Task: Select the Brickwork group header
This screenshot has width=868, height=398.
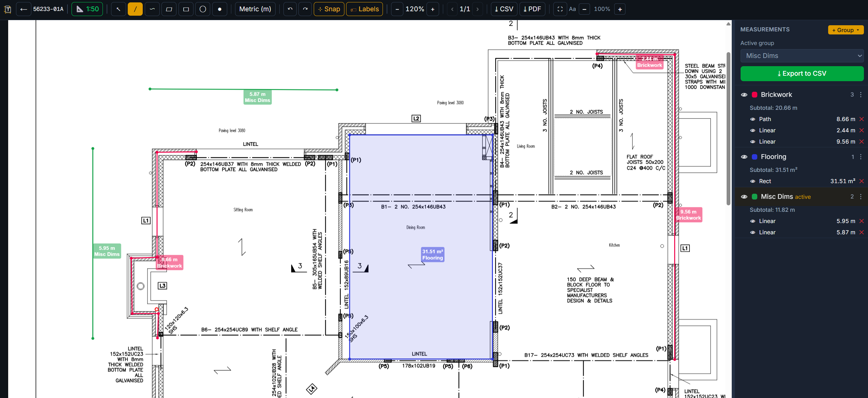Action: click(x=802, y=95)
